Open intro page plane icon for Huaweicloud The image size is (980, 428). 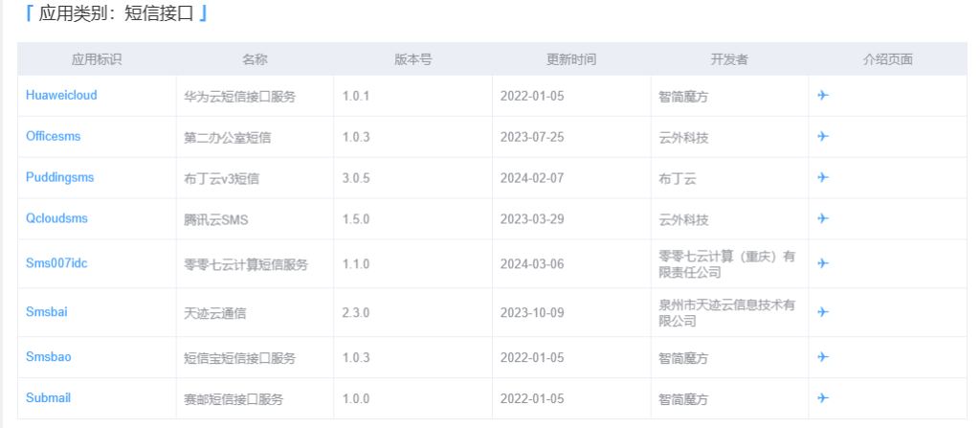823,95
